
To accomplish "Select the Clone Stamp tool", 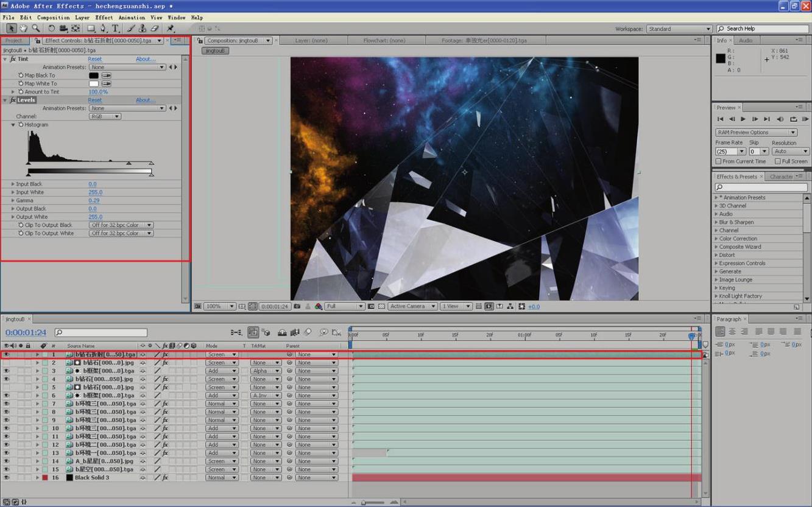I will click(142, 29).
